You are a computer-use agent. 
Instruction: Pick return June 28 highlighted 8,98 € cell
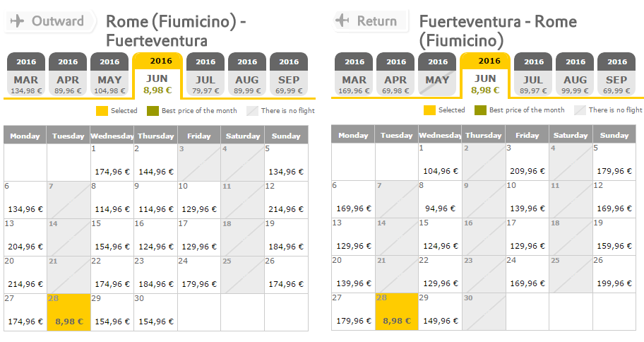tap(397, 311)
